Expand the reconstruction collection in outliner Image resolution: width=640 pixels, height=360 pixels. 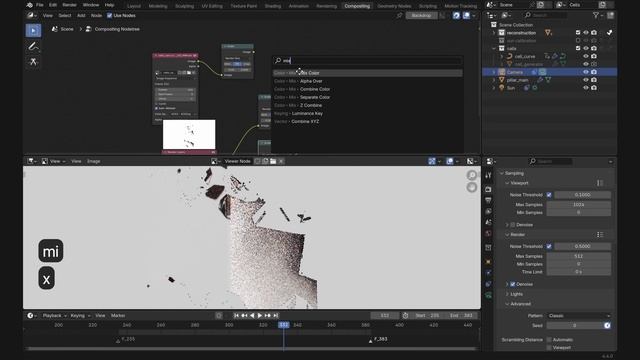[494, 33]
